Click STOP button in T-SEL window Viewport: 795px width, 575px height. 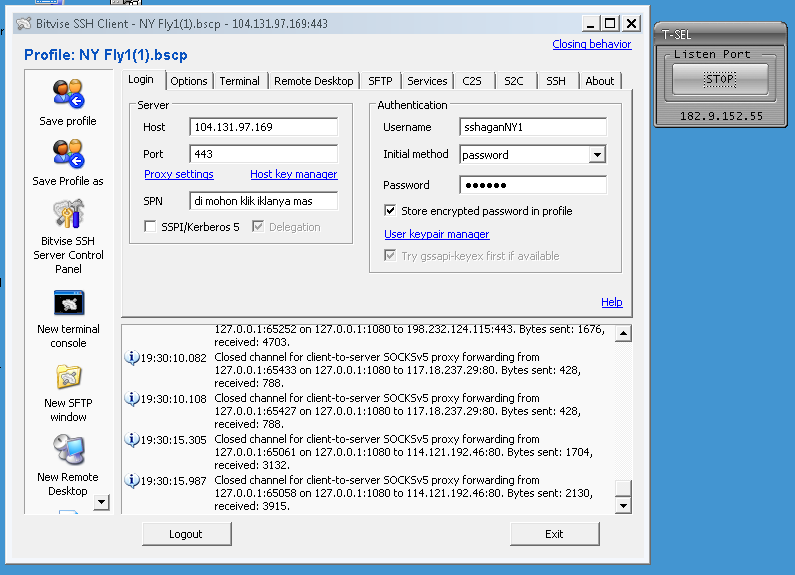pyautogui.click(x=720, y=79)
